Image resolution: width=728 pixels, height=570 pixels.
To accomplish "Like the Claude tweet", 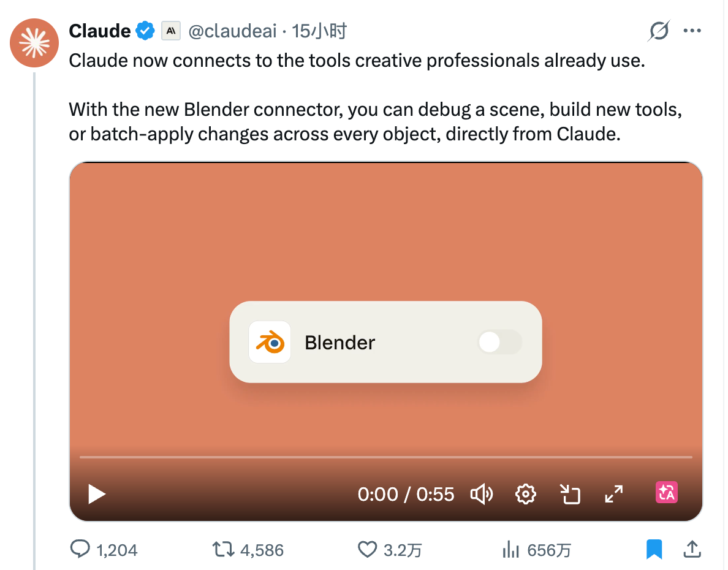I will pos(368,550).
